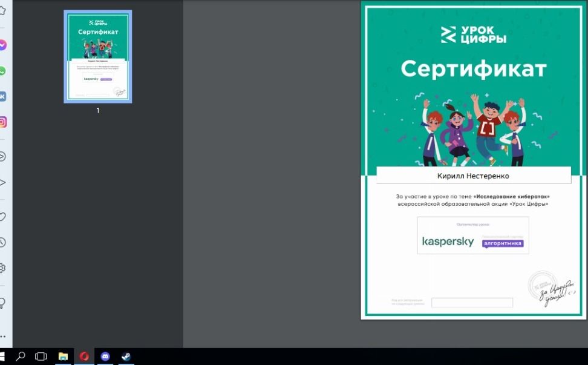588x365 pixels.
Task: Select page 1 thumbnail in PDF sidebar
Action: 98,56
